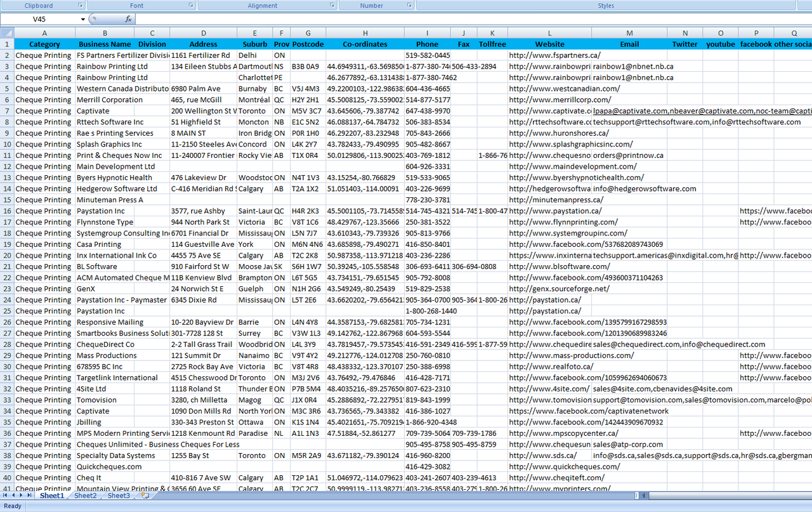Select the Website header cell
This screenshot has height=512, width=812.
(x=549, y=44)
